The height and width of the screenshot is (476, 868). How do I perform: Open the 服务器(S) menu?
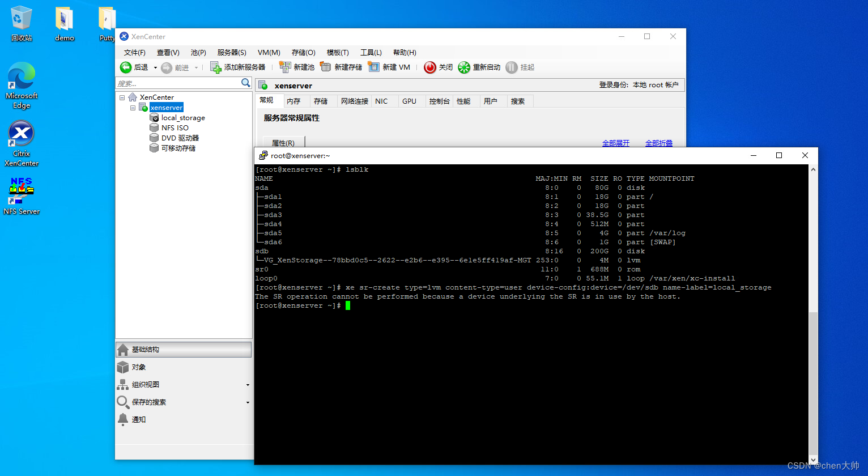[232, 52]
